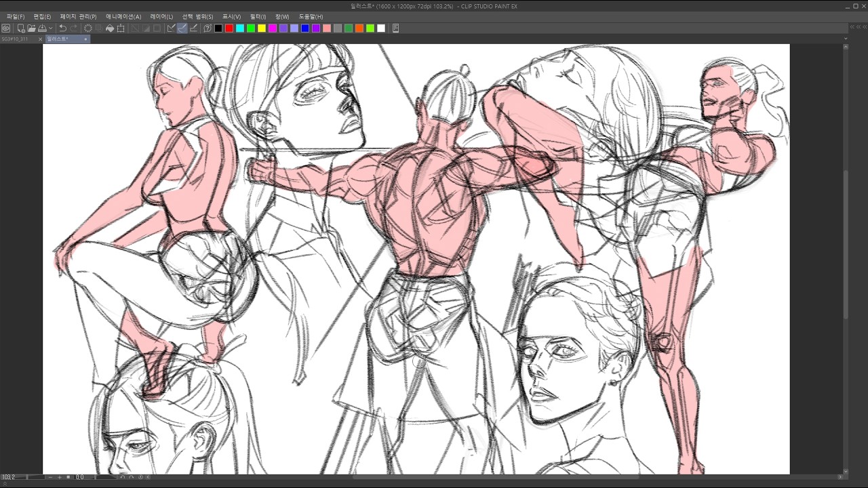The image size is (868, 488).
Task: Close the SG3#10_311 tab
Action: point(40,39)
